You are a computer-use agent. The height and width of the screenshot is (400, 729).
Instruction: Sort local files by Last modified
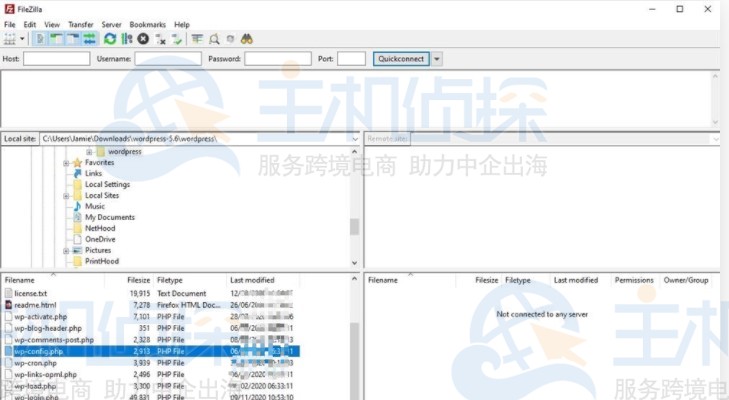pos(263,280)
